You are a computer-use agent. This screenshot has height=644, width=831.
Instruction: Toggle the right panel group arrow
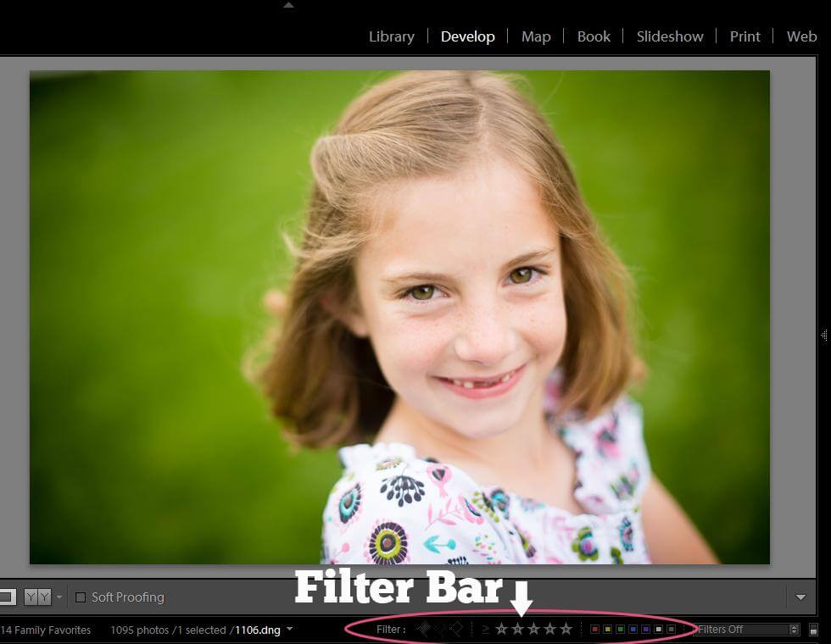(824, 335)
